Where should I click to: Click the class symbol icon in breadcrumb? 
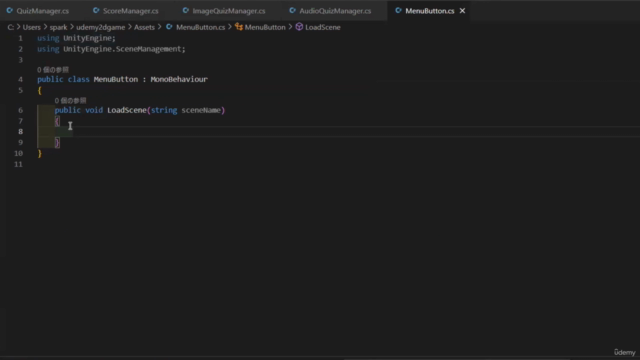coord(239,27)
